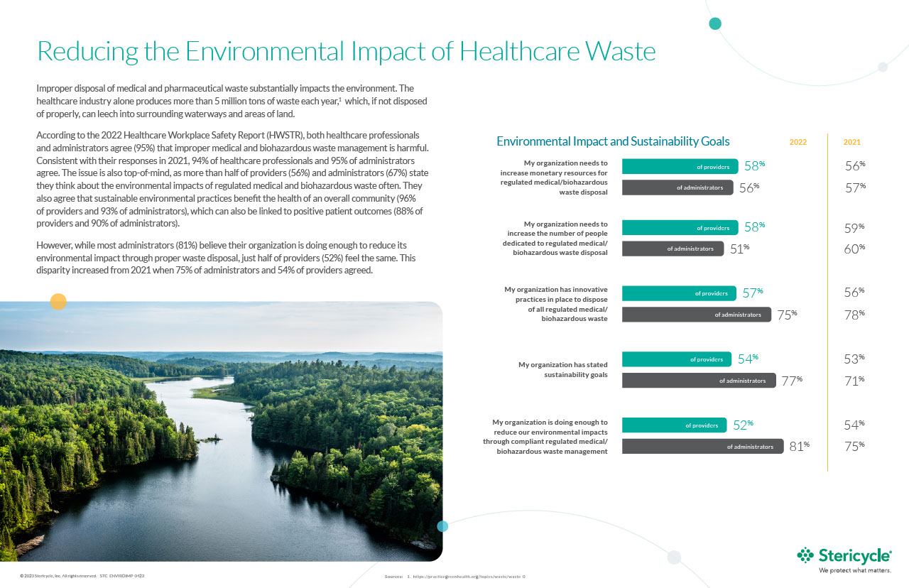The image size is (909, 588).
Task: Click the providers bar for number of people
Action: [x=680, y=228]
